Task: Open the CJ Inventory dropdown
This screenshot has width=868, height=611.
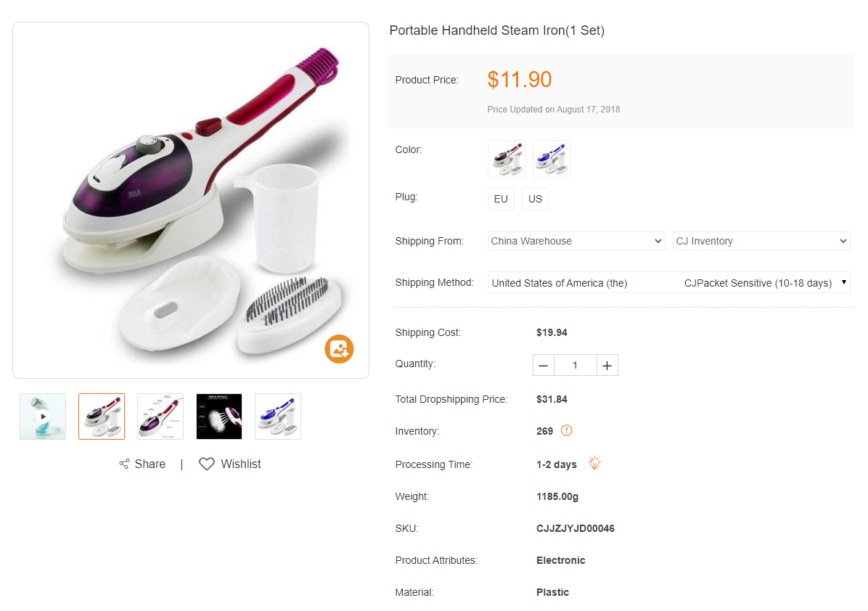Action: [x=761, y=241]
